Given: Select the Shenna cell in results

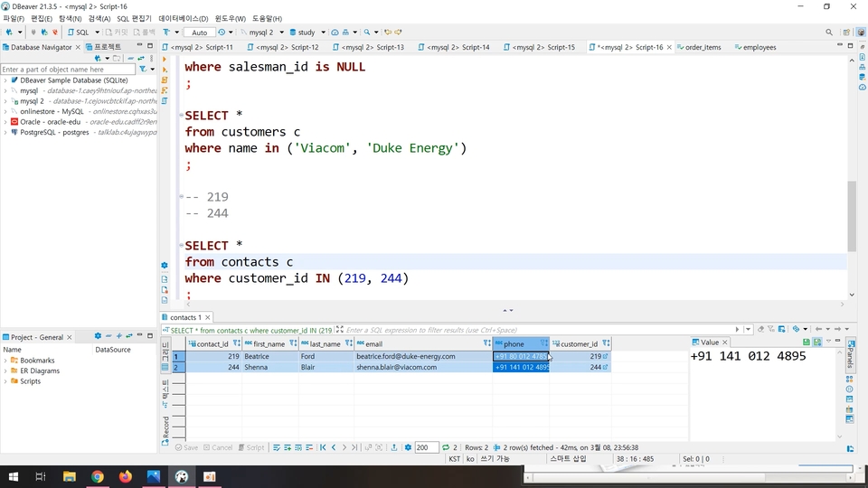Looking at the screenshot, I should tap(269, 368).
